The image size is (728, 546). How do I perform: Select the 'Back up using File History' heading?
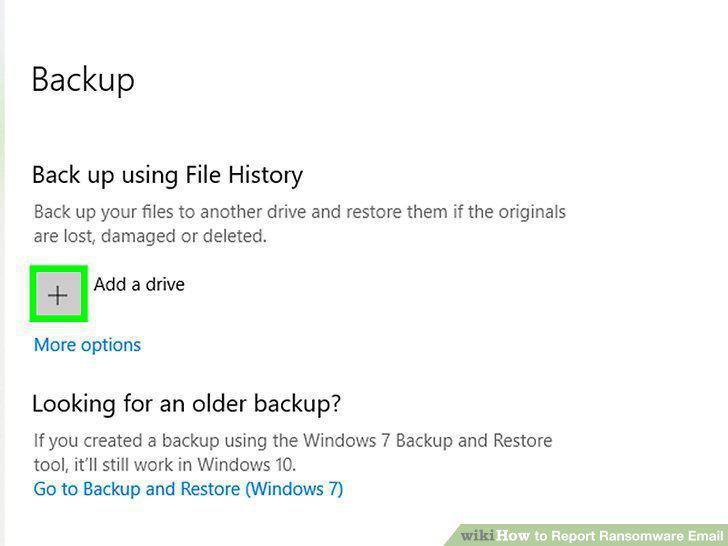click(x=168, y=176)
